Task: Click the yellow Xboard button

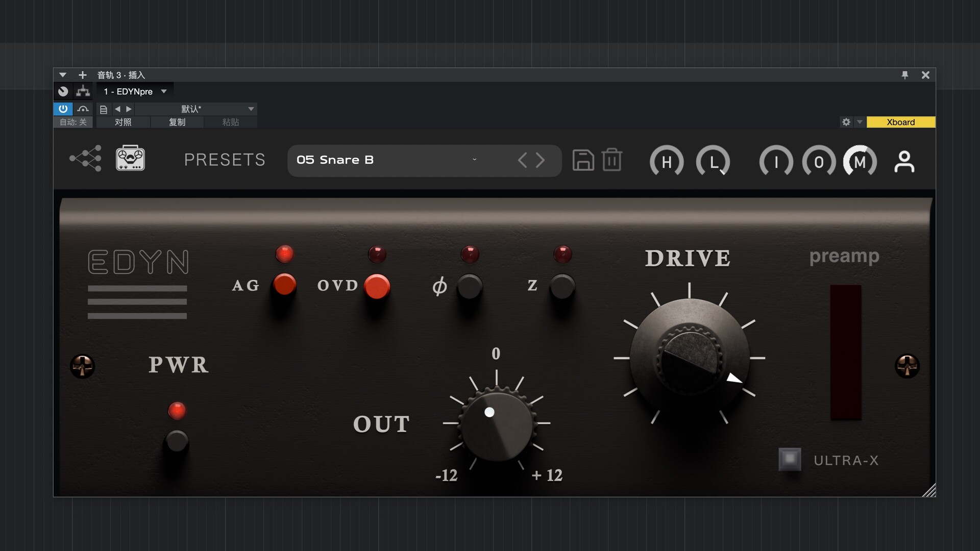Action: pos(901,122)
